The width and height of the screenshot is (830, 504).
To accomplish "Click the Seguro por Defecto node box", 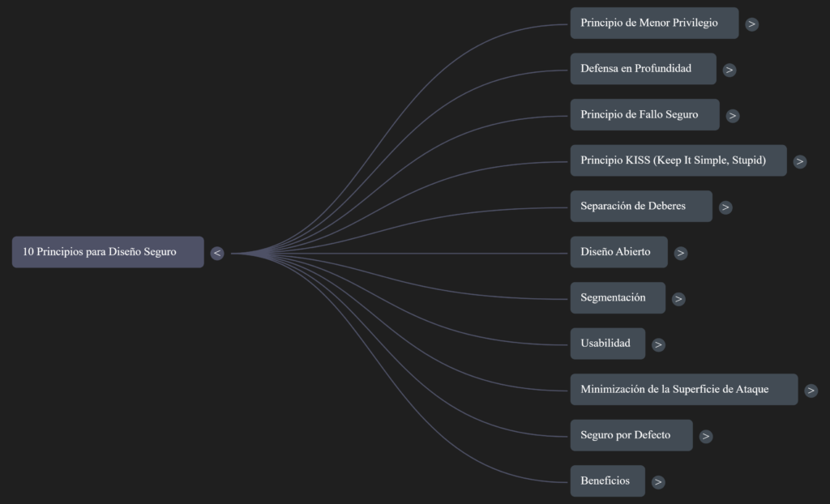I will tap(631, 435).
